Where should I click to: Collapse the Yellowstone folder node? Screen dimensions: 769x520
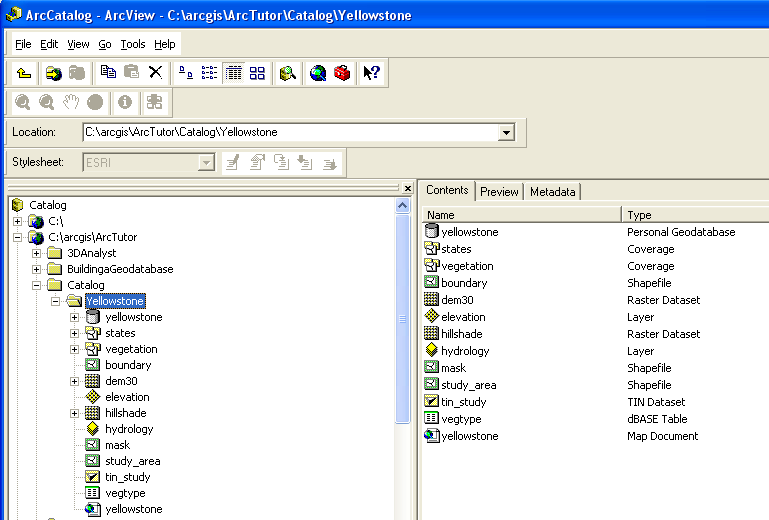55,301
